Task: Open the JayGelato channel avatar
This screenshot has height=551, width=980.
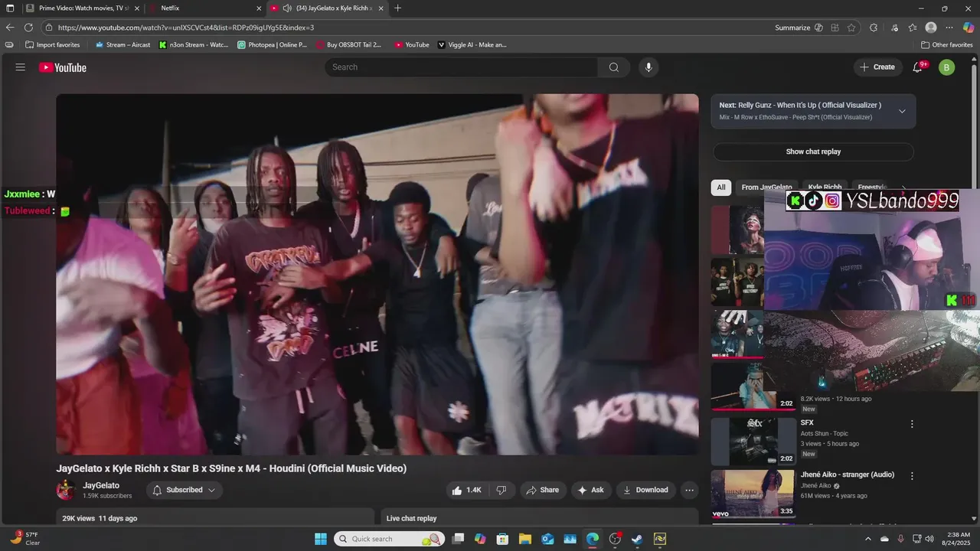Action: (x=67, y=490)
